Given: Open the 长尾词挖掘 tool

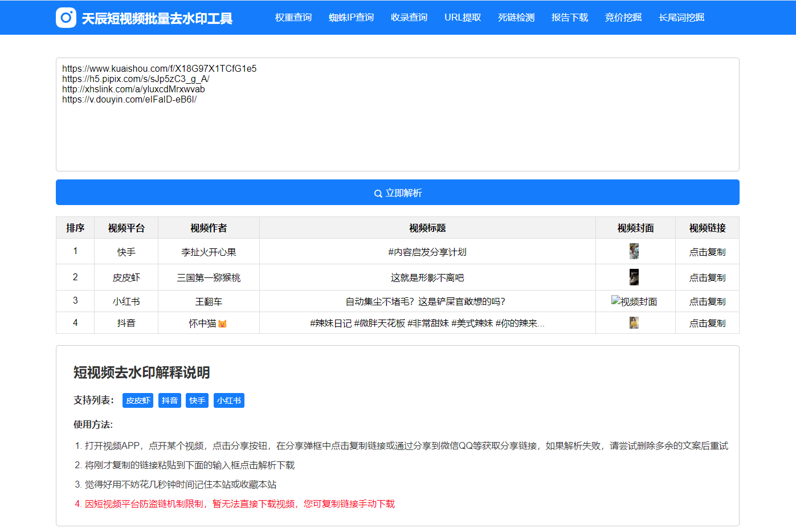Looking at the screenshot, I should point(681,18).
